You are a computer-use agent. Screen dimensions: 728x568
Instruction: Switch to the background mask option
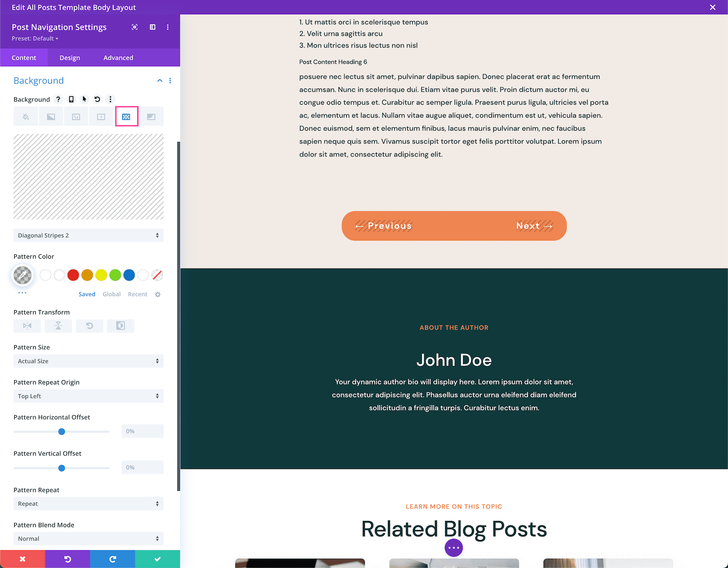point(152,116)
